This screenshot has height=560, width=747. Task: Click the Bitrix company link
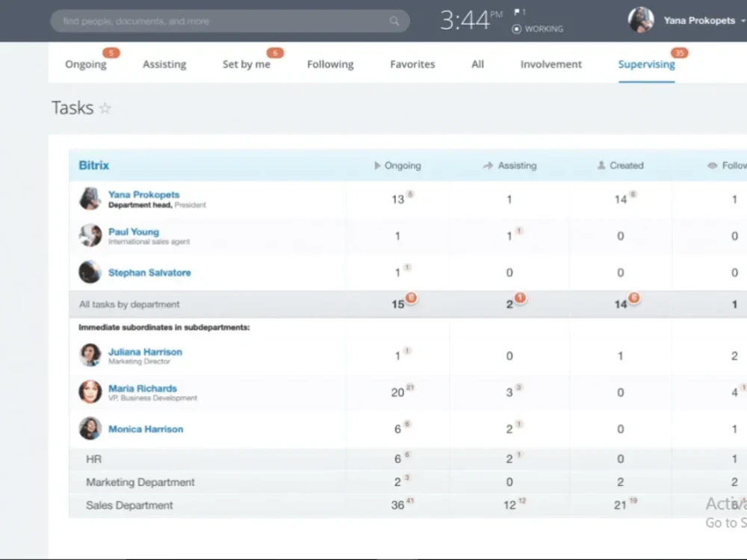[93, 165]
